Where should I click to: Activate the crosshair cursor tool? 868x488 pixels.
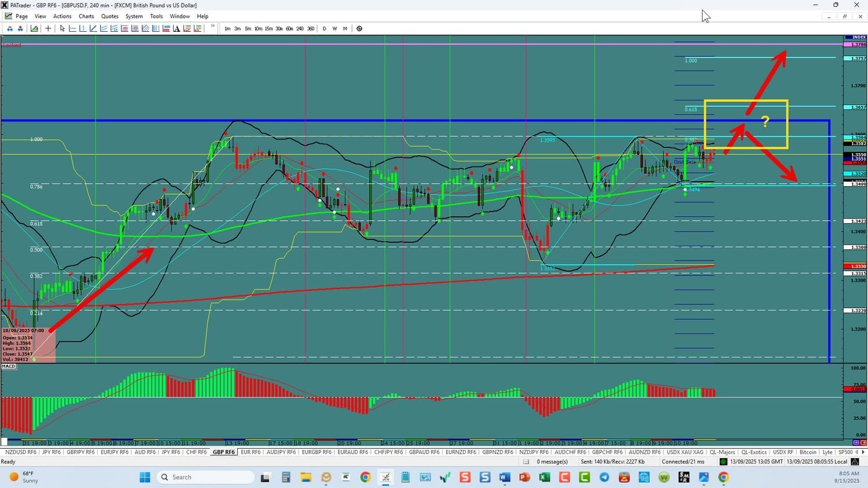tap(48, 28)
